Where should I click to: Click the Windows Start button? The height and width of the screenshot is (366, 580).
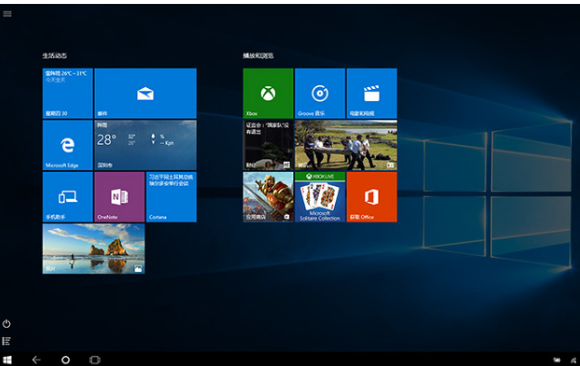[7, 360]
